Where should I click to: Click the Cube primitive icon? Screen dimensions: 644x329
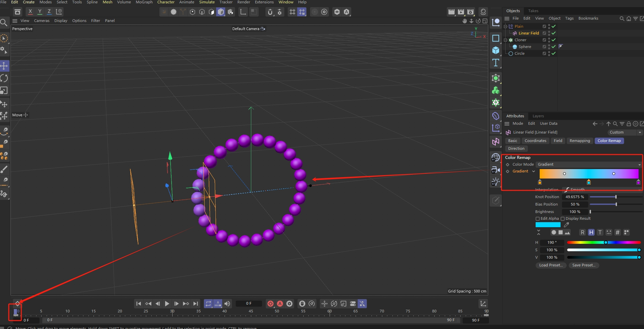click(x=495, y=50)
